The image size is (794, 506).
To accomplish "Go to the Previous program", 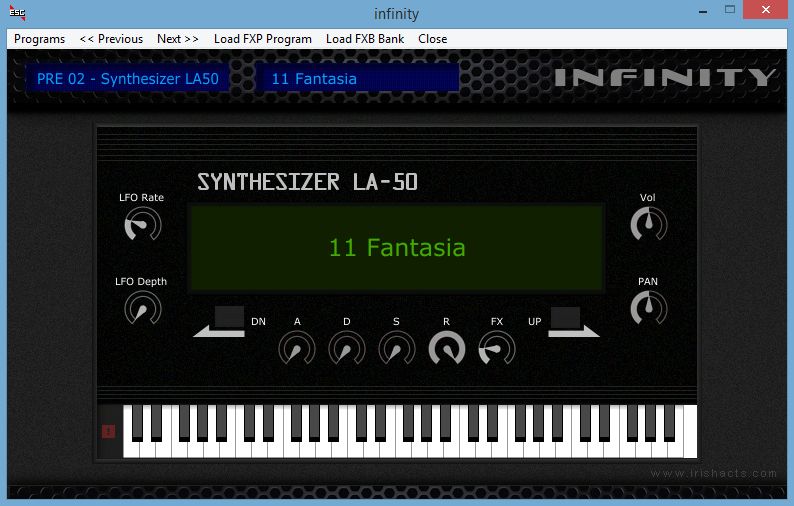I will (x=111, y=39).
